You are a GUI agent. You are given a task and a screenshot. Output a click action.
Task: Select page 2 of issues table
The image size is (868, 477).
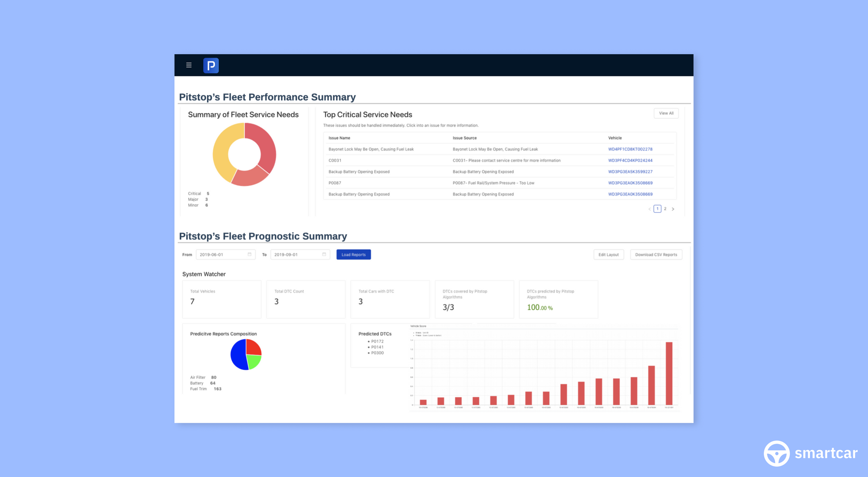tap(665, 209)
